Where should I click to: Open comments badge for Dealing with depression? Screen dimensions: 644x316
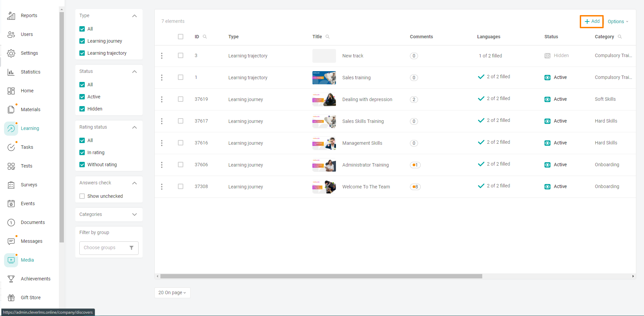(x=414, y=99)
